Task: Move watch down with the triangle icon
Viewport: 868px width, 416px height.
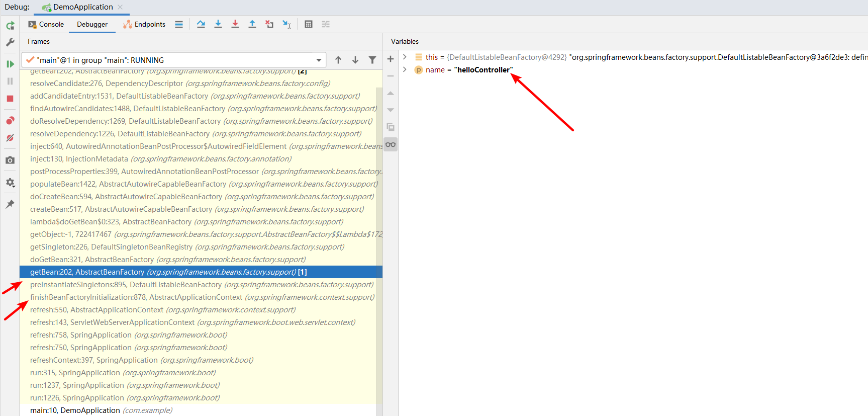Action: 391,110
